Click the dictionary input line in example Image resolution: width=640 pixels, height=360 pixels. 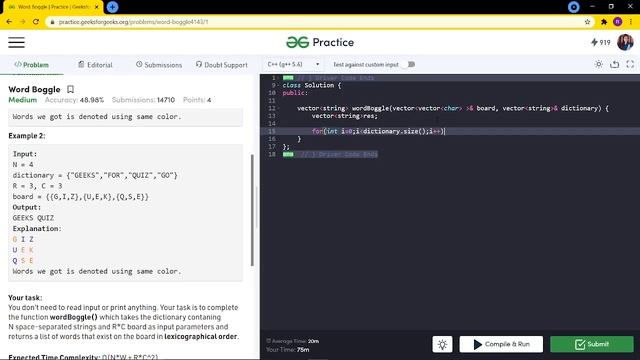click(x=95, y=176)
